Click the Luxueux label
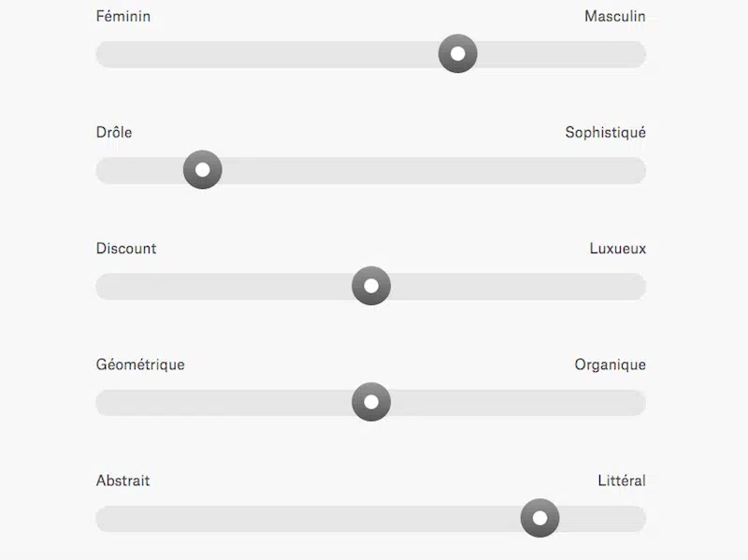The height and width of the screenshot is (560, 748). [x=617, y=249]
